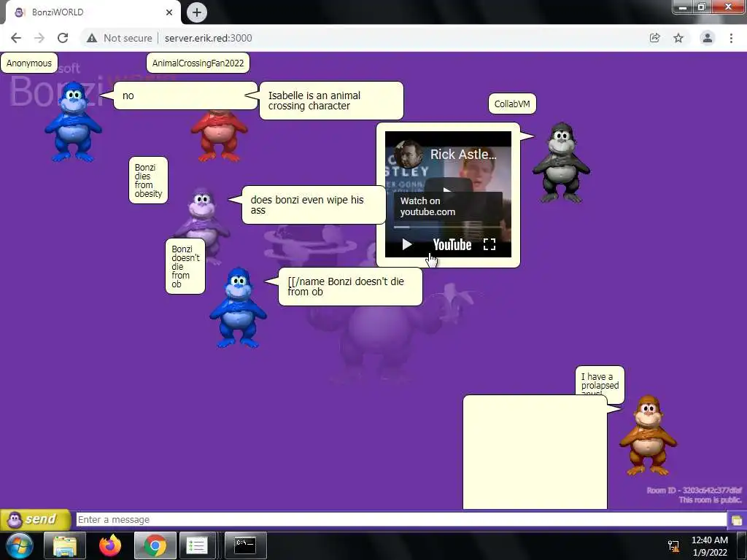Open File Explorer from the taskbar
Image resolution: width=747 pixels, height=560 pixels.
[65, 545]
